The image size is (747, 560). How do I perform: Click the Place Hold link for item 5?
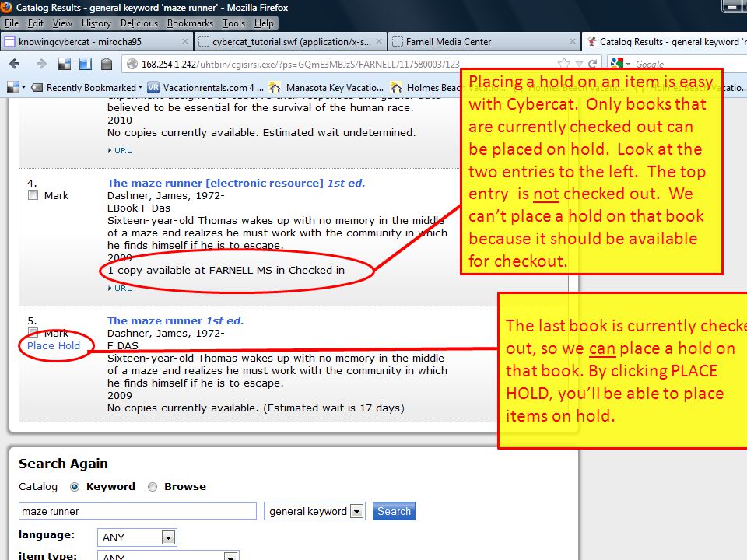[54, 345]
